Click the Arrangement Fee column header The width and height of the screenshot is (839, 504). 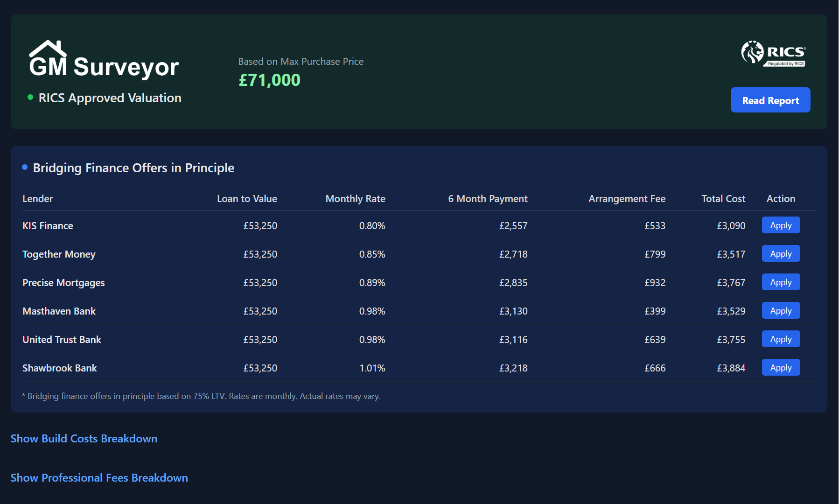click(x=627, y=199)
